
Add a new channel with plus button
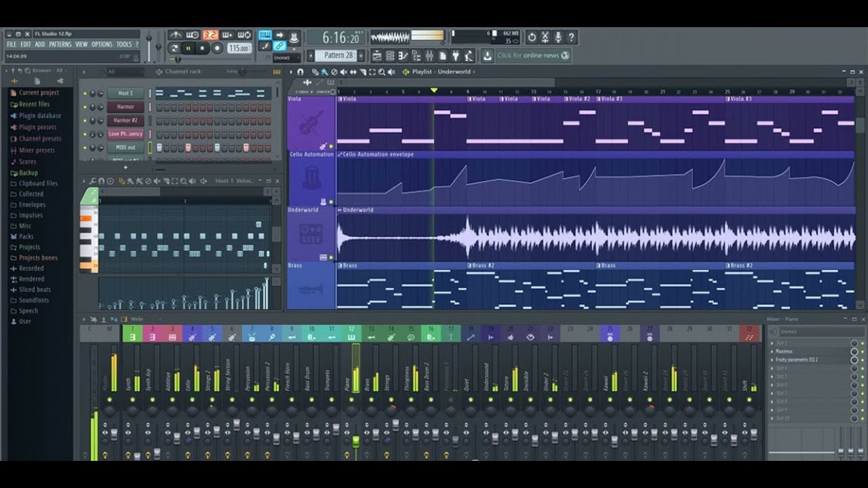[125, 167]
